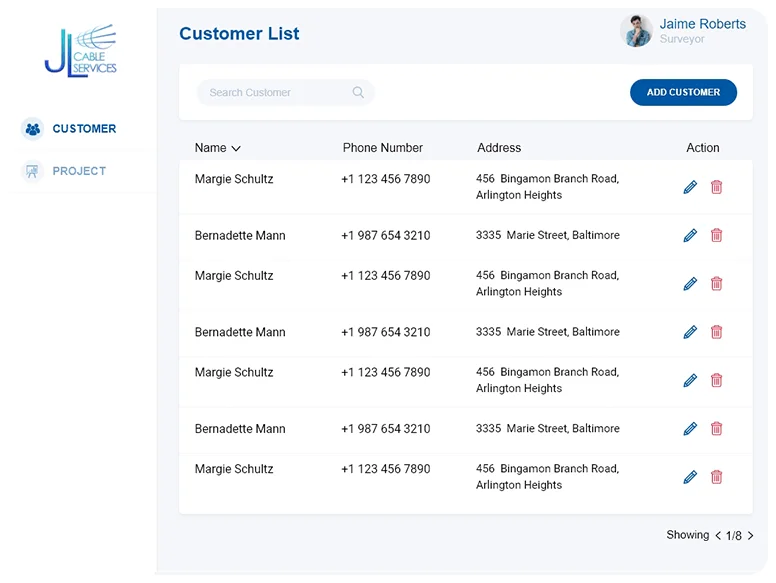Viewport: 776px width, 583px height.
Task: Click the pencil icon in the last row
Action: 690,477
